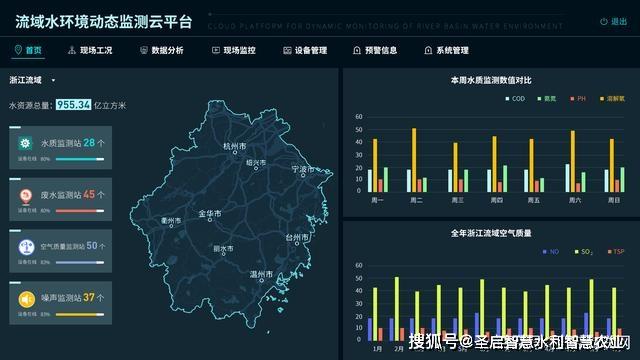
Task: Click the 温州市 map marker
Action: [262, 280]
